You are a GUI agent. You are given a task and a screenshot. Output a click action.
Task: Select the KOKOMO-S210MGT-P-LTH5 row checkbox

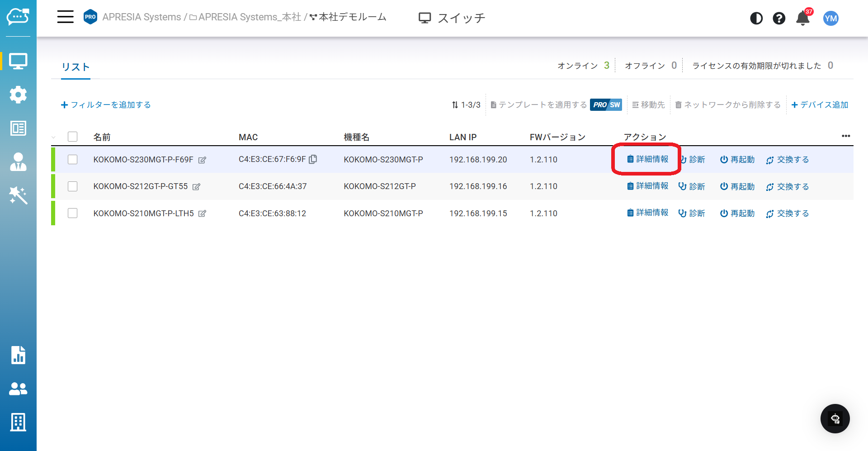click(x=72, y=214)
